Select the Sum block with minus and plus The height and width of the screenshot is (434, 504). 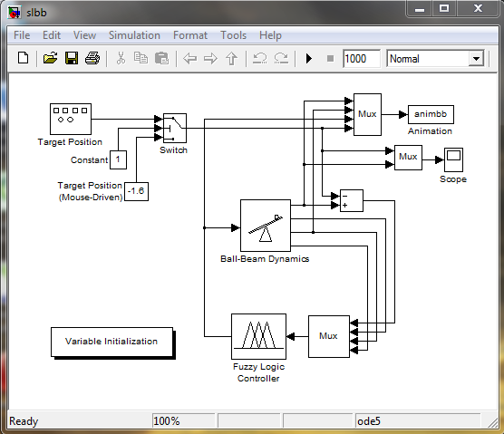coord(352,201)
